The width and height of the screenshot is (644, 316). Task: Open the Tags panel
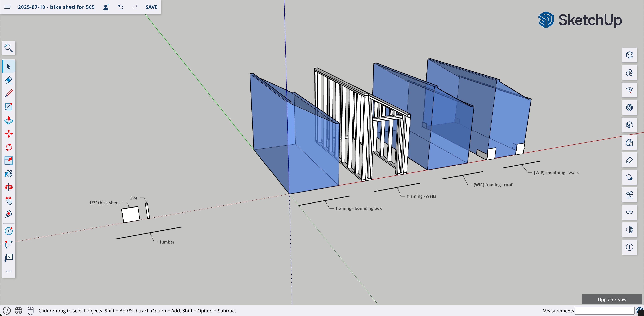pos(629,160)
